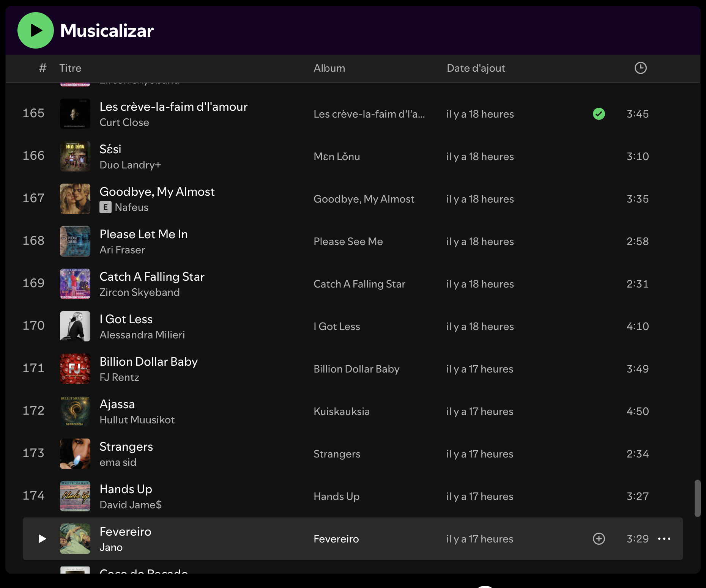Open song title Les crève-la-faim d'l'amour
Viewport: 706px width, 588px height.
tap(173, 107)
